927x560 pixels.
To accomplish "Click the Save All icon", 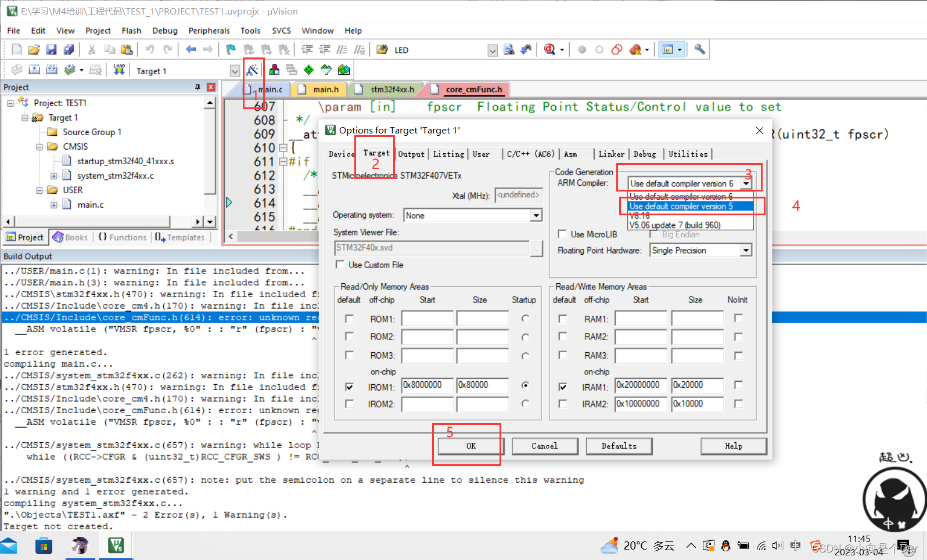I will point(69,50).
